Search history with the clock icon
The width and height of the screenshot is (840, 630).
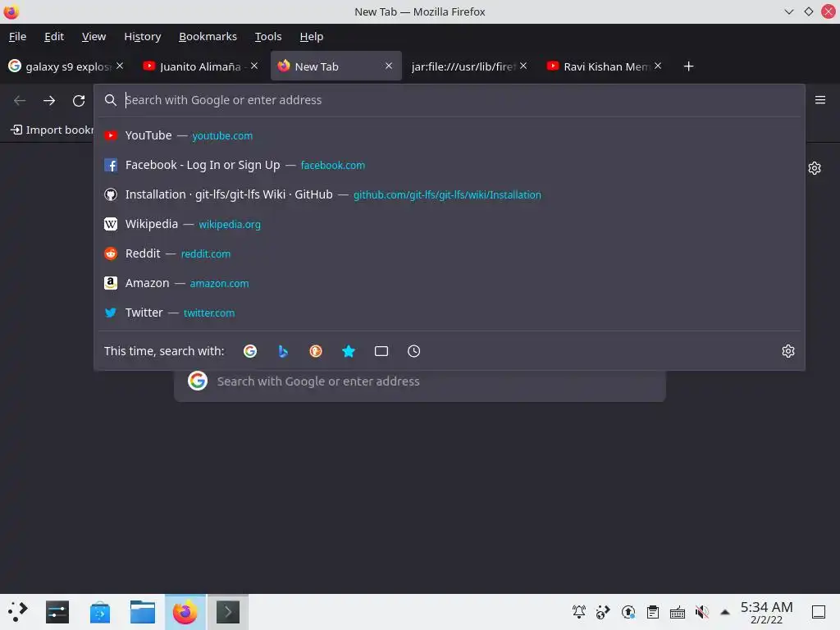coord(413,351)
